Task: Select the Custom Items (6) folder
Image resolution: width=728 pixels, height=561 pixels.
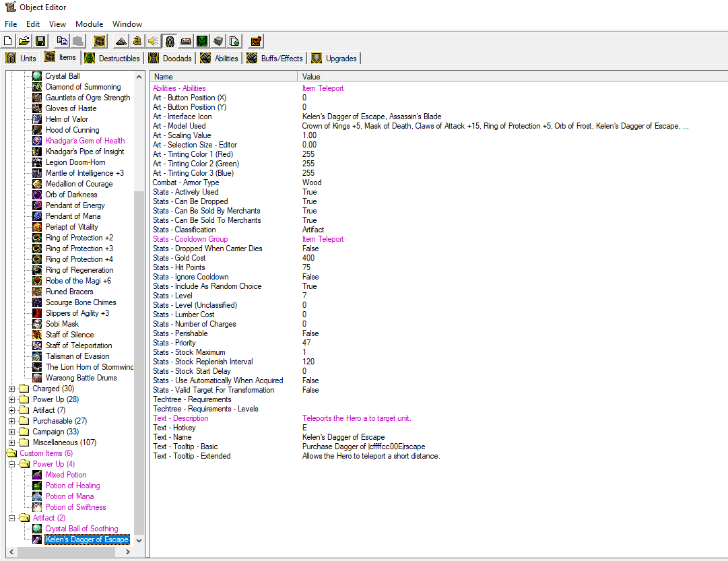Action: click(x=46, y=453)
